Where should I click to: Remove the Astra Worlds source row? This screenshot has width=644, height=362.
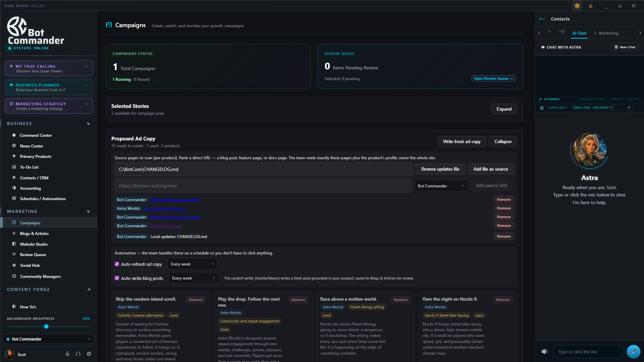(x=504, y=208)
